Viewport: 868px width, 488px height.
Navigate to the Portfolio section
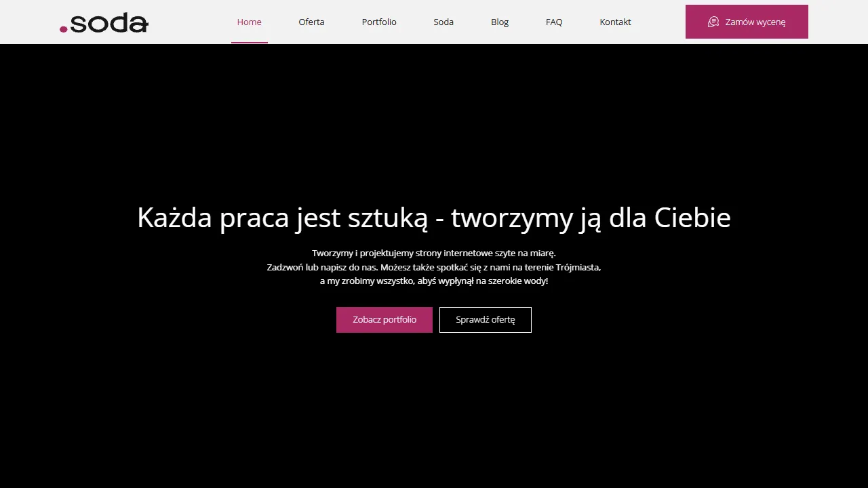(379, 22)
